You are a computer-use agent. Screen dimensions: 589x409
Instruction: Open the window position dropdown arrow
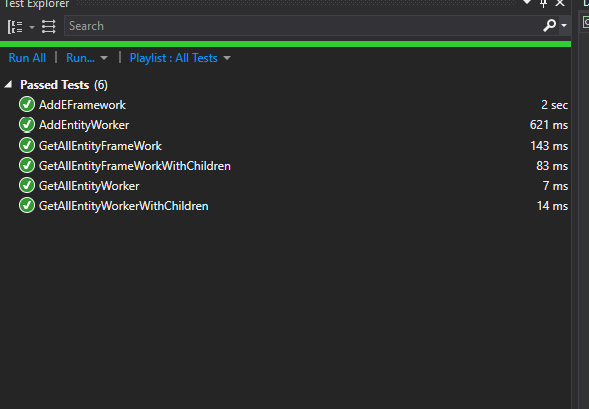click(527, 2)
